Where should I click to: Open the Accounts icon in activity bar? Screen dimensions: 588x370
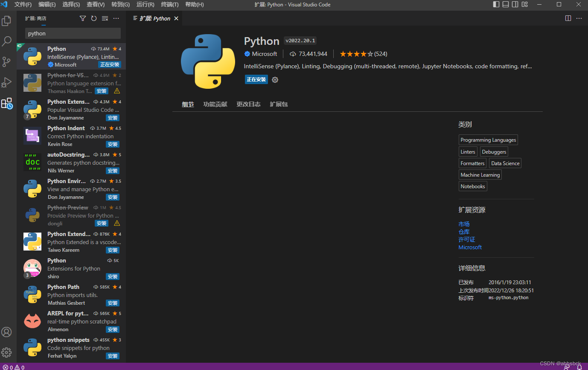pyautogui.click(x=6, y=332)
